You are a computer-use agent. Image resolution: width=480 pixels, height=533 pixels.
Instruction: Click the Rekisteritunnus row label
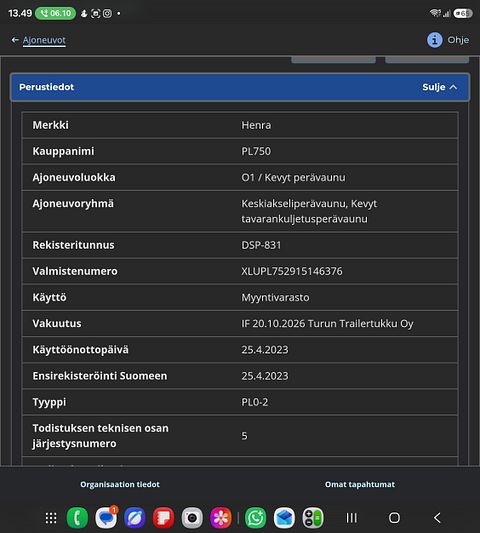point(73,245)
